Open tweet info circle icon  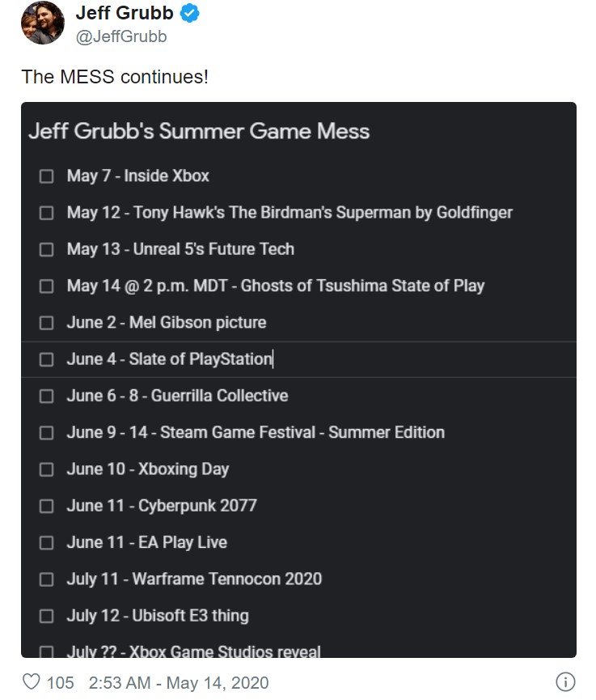tap(566, 681)
